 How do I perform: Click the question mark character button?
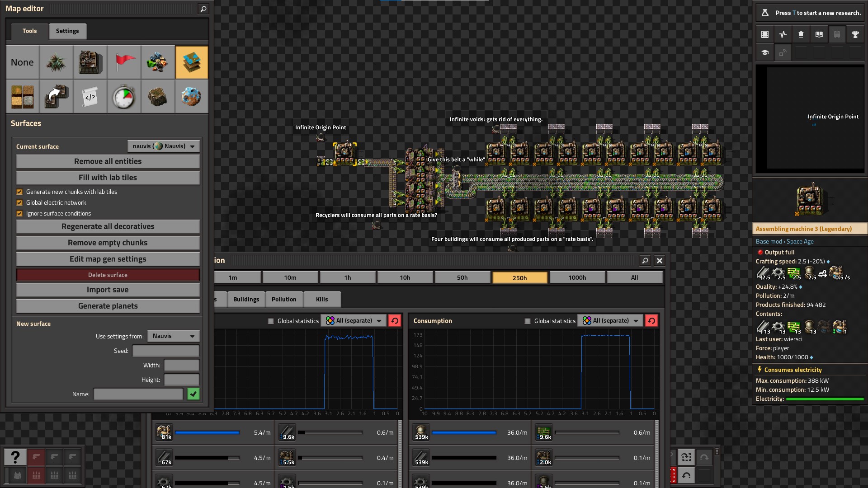(15, 457)
